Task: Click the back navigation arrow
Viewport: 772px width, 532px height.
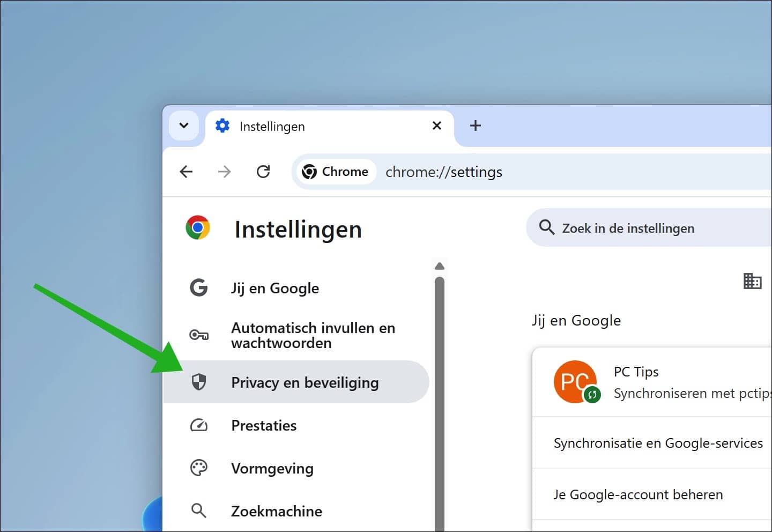Action: [186, 172]
